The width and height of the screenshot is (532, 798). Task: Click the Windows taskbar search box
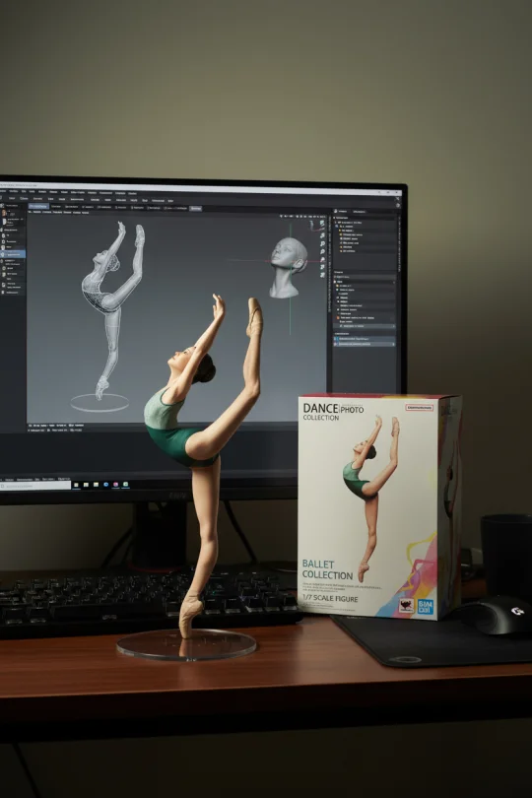pyautogui.click(x=35, y=486)
